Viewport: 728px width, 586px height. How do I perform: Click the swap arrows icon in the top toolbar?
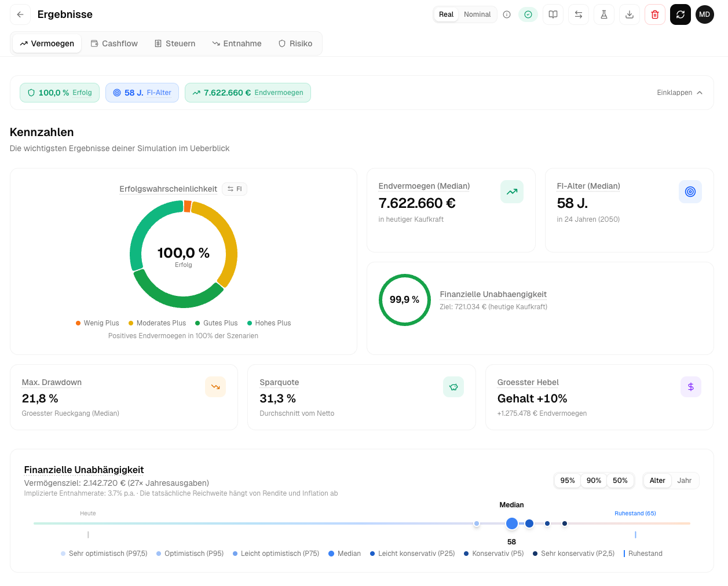point(579,14)
